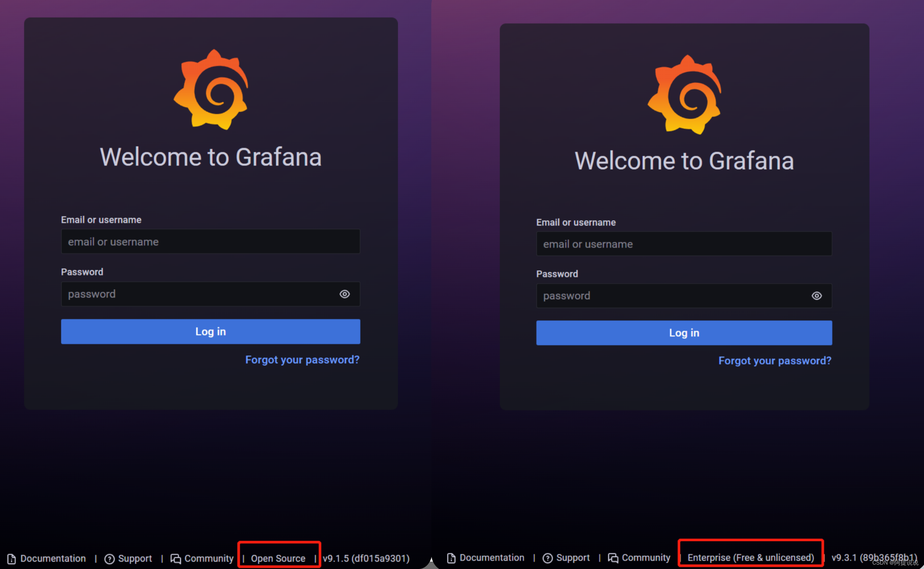924x569 pixels.
Task: Open Forgot your password link on left
Action: 302,360
